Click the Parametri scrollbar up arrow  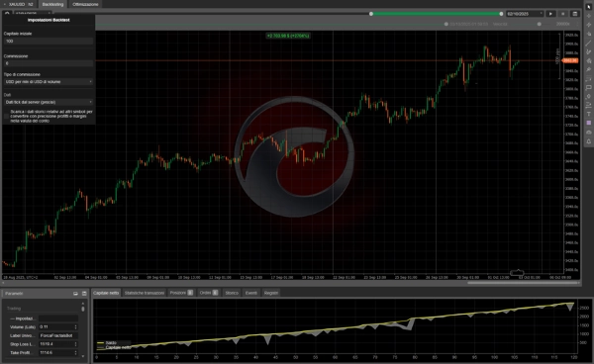(83, 303)
